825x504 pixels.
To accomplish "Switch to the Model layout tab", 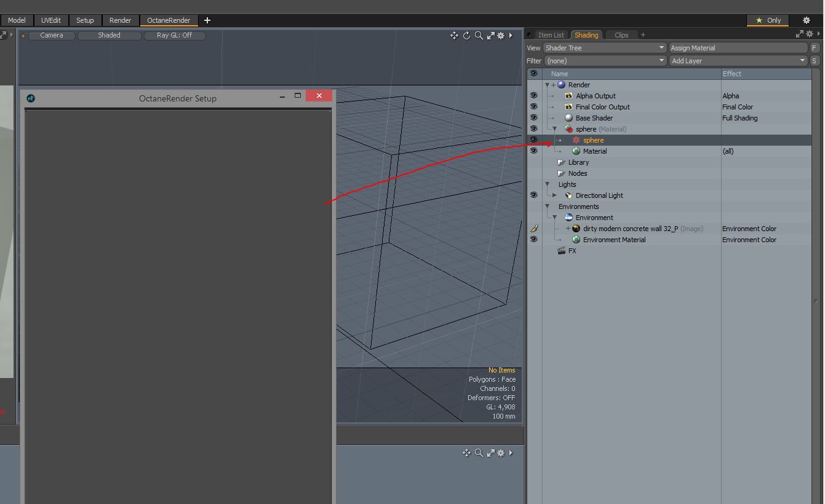I will coord(17,20).
